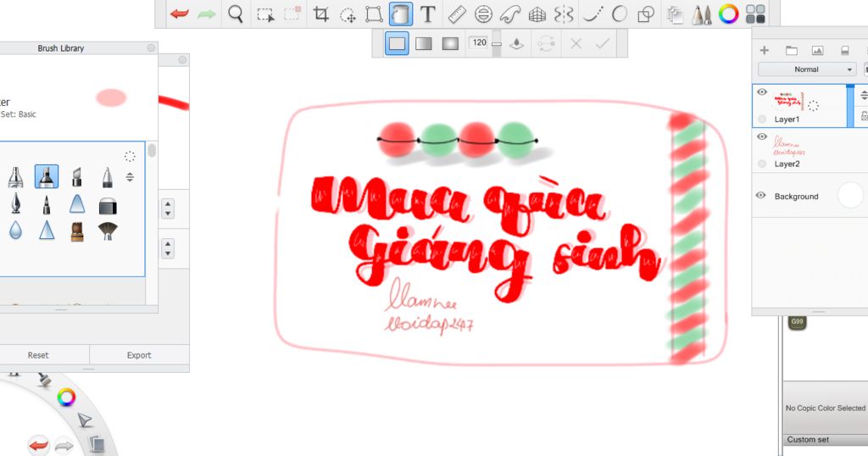The height and width of the screenshot is (456, 868).
Task: Click the Brush Library scrollbar
Action: point(151,151)
